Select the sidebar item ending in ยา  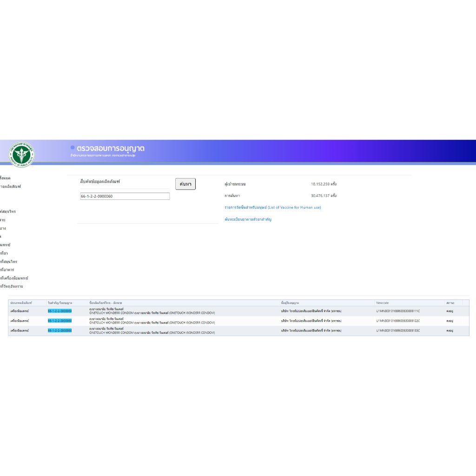pyautogui.click(x=4, y=253)
